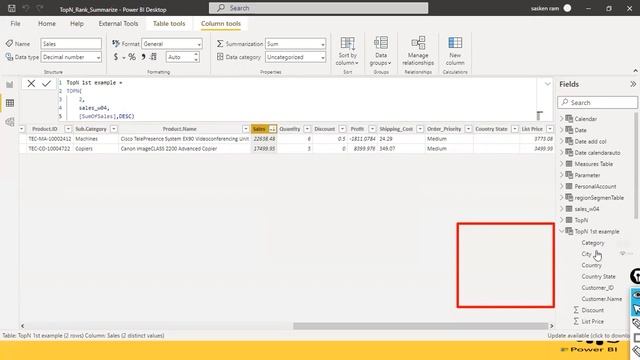Click the Undo arrow in title bar

tap(26, 8)
